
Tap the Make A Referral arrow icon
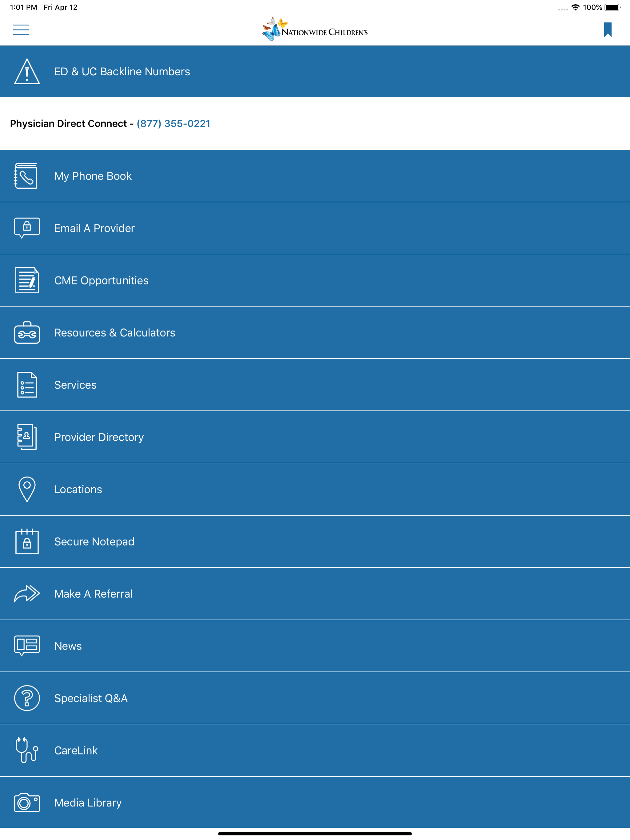[27, 593]
